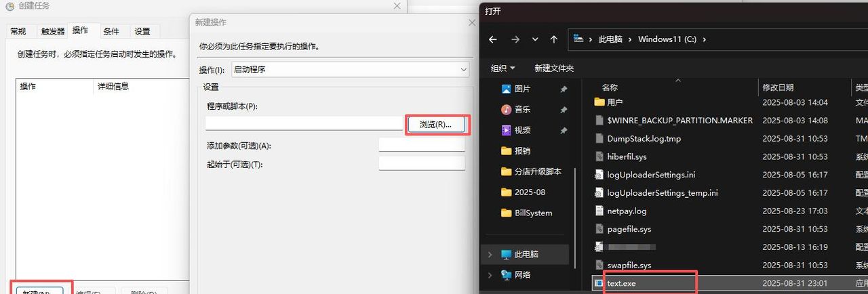Open the 组织 dropdown menu
Screen dimensions: 868x294
(502, 68)
